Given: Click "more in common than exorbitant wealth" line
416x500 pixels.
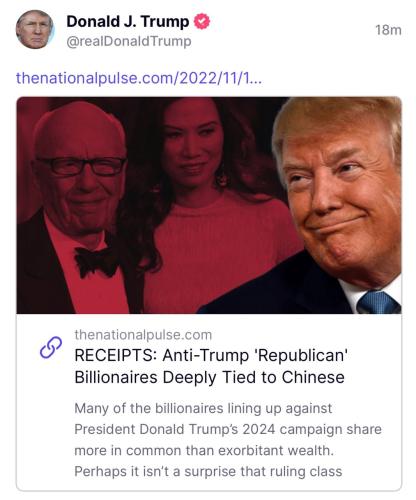Looking at the screenshot, I should click(204, 451).
